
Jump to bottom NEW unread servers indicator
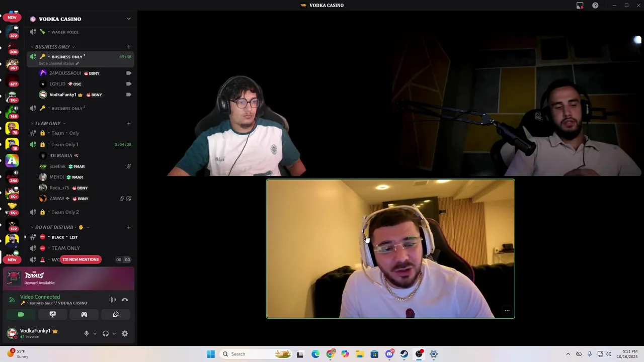coord(12,260)
